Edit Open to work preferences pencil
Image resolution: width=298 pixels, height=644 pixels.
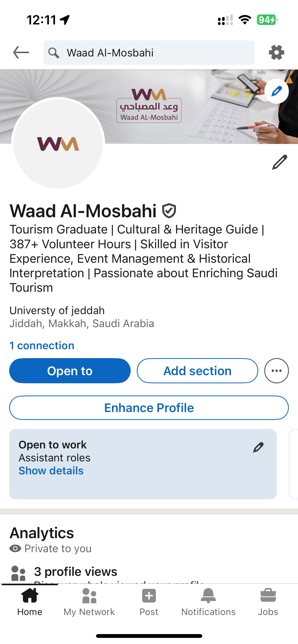point(258,447)
